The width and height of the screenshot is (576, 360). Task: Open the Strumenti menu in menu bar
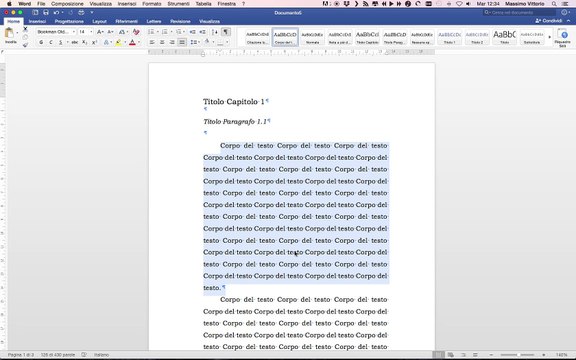[179, 4]
